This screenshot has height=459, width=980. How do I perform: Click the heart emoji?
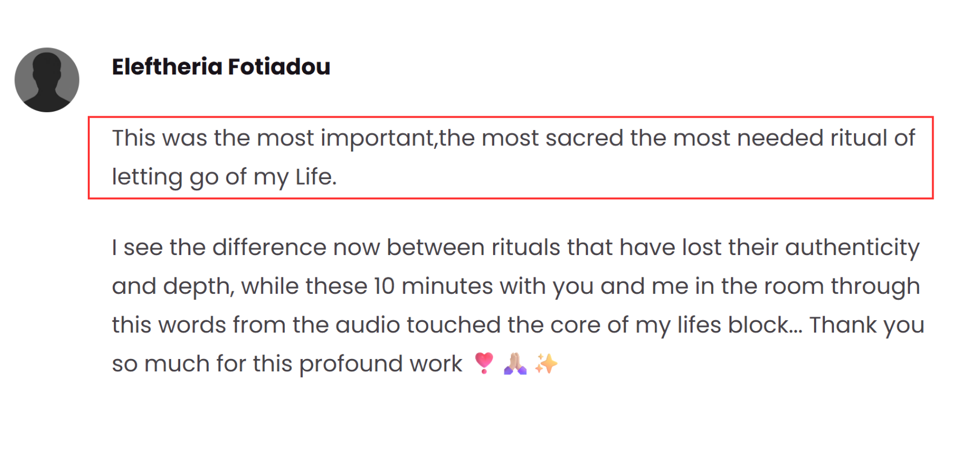[x=484, y=363]
